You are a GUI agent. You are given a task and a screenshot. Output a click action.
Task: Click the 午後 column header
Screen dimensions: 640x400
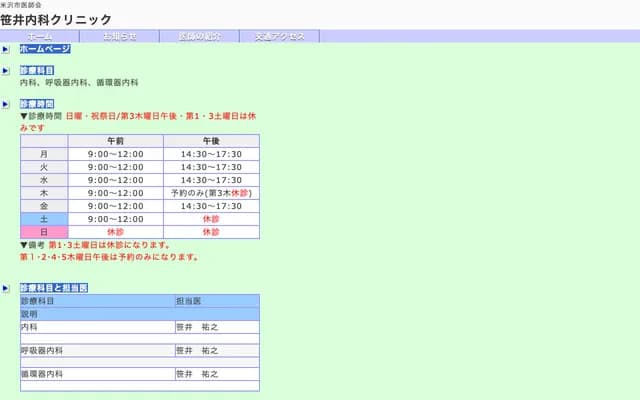click(x=211, y=140)
